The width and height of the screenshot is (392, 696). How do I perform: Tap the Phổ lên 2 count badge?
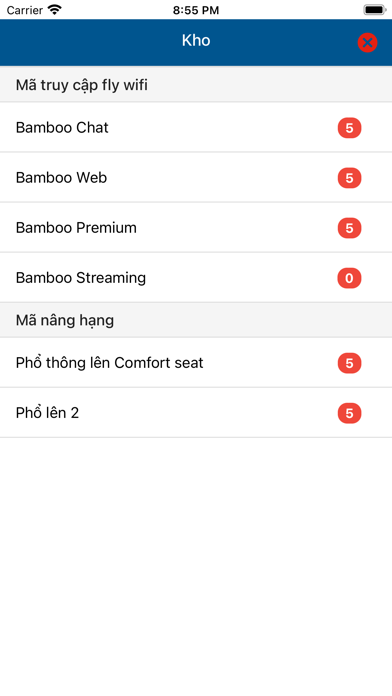(x=349, y=413)
